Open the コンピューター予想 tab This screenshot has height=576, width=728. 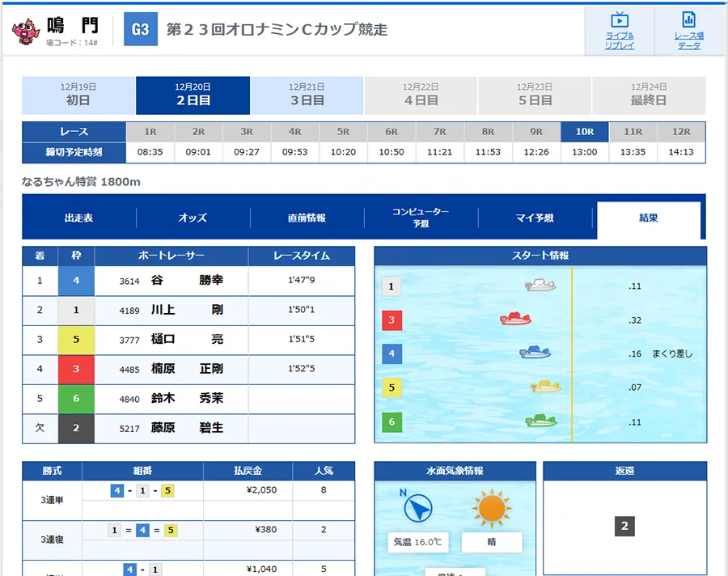pos(421,218)
